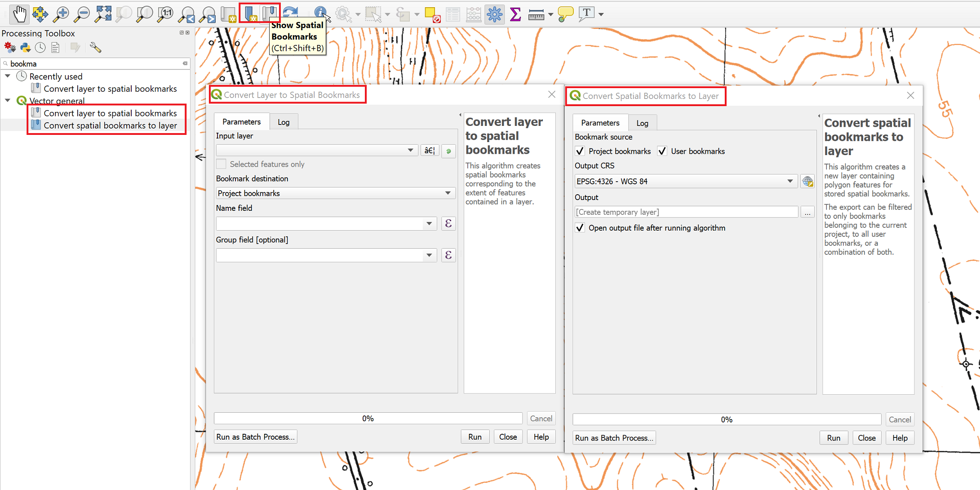Image resolution: width=980 pixels, height=490 pixels.
Task: Open the Statistical Summary sigma tool
Action: click(x=515, y=14)
